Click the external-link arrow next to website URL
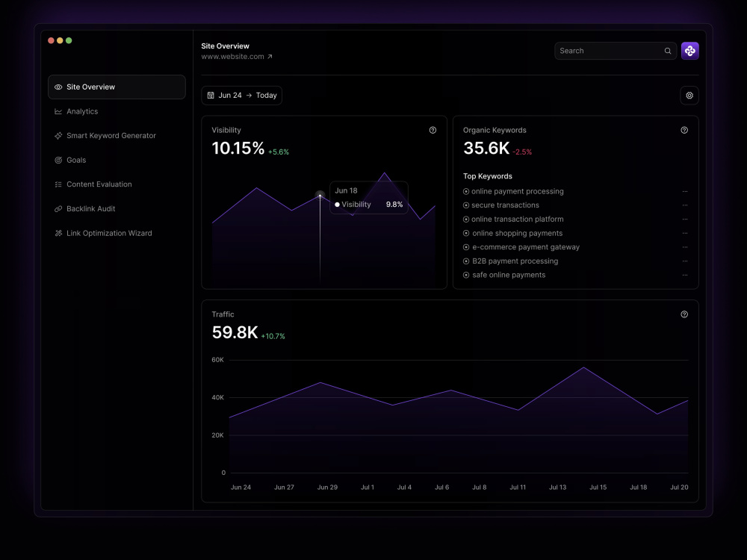The image size is (747, 560). click(x=270, y=57)
